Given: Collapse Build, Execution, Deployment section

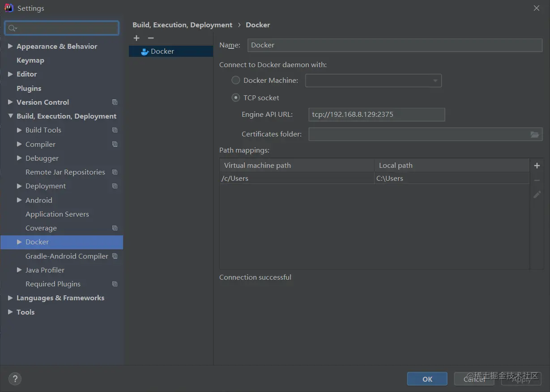Looking at the screenshot, I should (10, 116).
